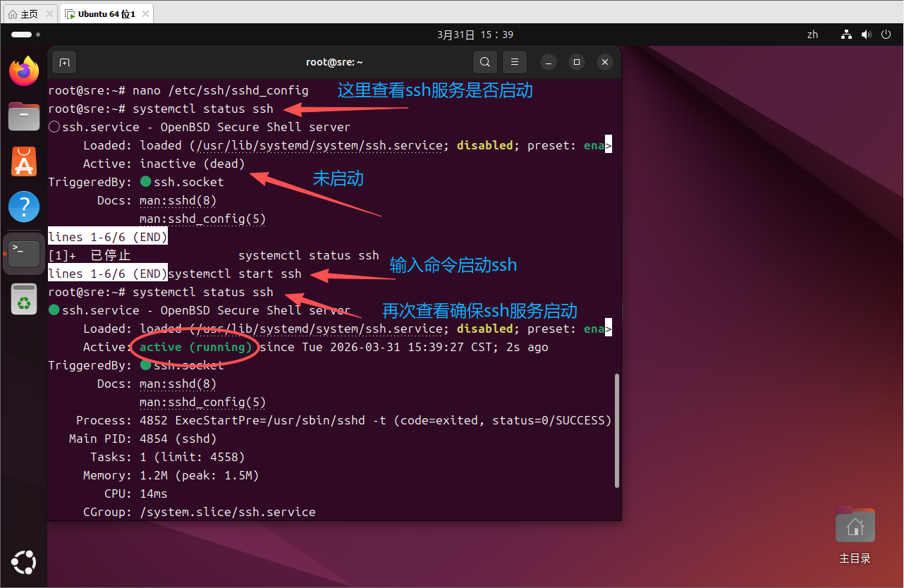904x588 pixels.
Task: Open the clock showing 3月31日 15:39
Action: (475, 35)
